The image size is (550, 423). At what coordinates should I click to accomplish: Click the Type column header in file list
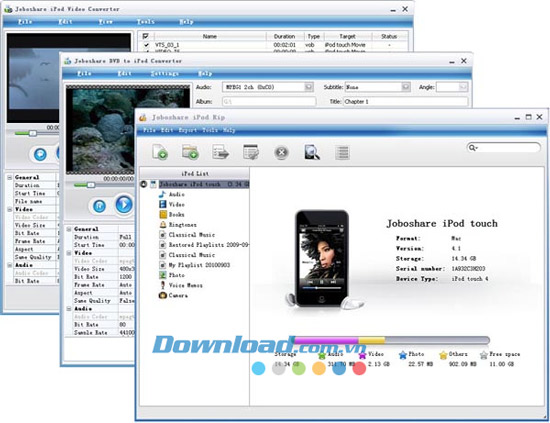313,36
